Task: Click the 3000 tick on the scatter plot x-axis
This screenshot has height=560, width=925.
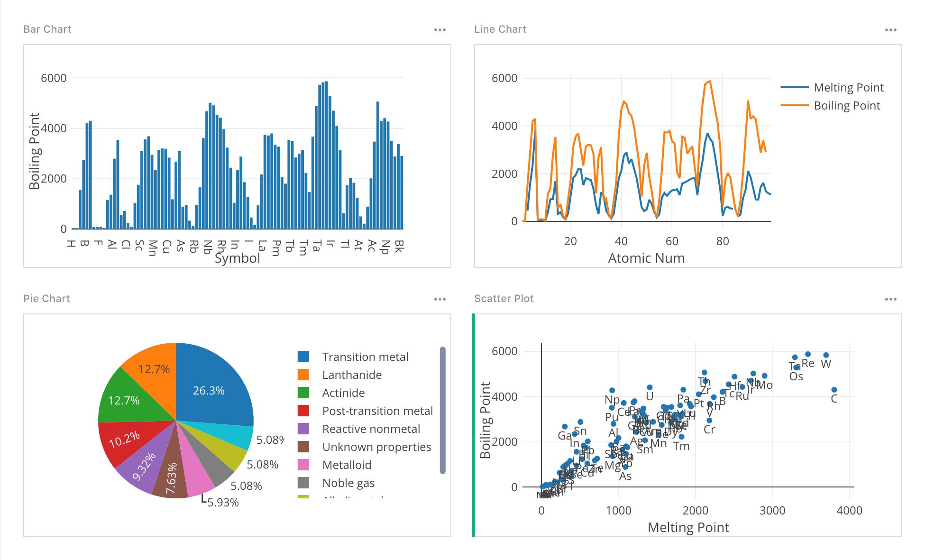Action: [772, 511]
